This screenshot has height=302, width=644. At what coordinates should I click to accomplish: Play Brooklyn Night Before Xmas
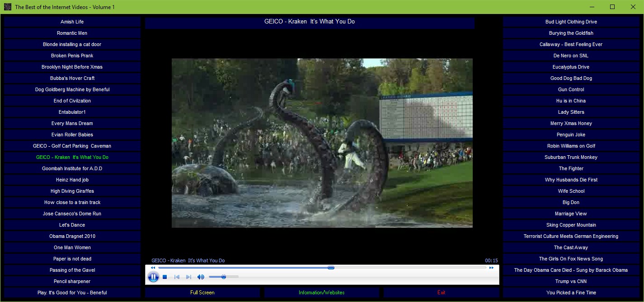72,67
